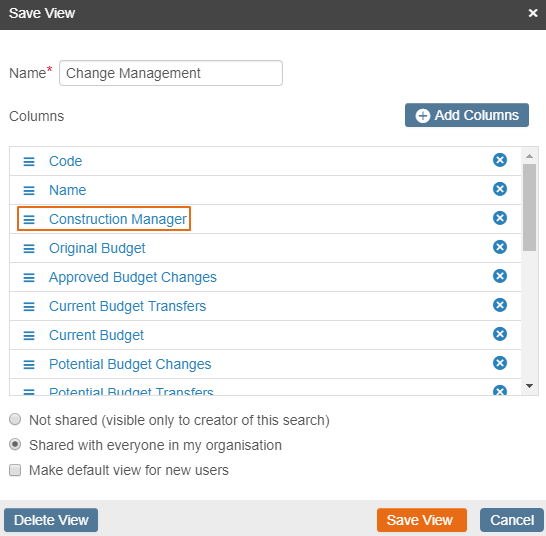This screenshot has width=546, height=536.
Task: Remove the Original Budget column
Action: [x=500, y=247]
